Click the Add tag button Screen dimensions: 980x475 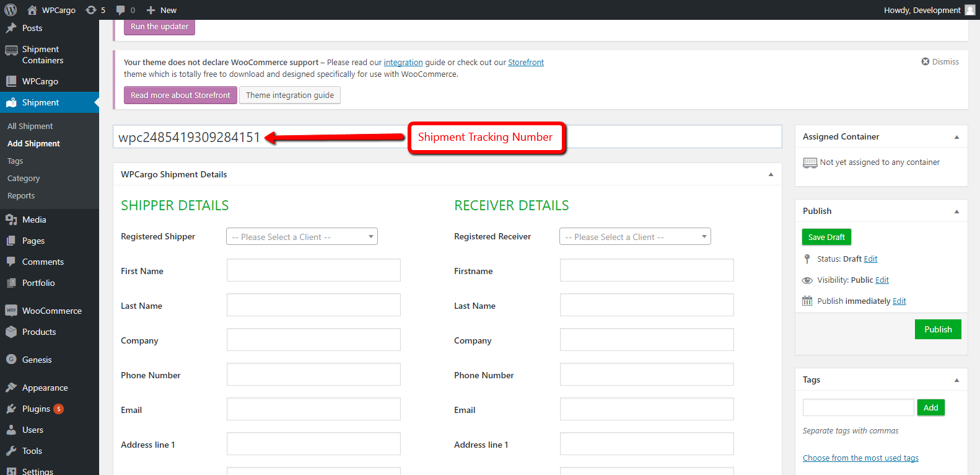click(x=930, y=407)
